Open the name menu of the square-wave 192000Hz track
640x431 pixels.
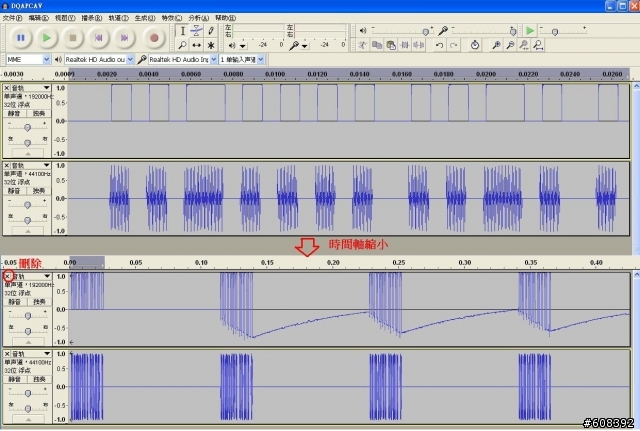(x=31, y=88)
